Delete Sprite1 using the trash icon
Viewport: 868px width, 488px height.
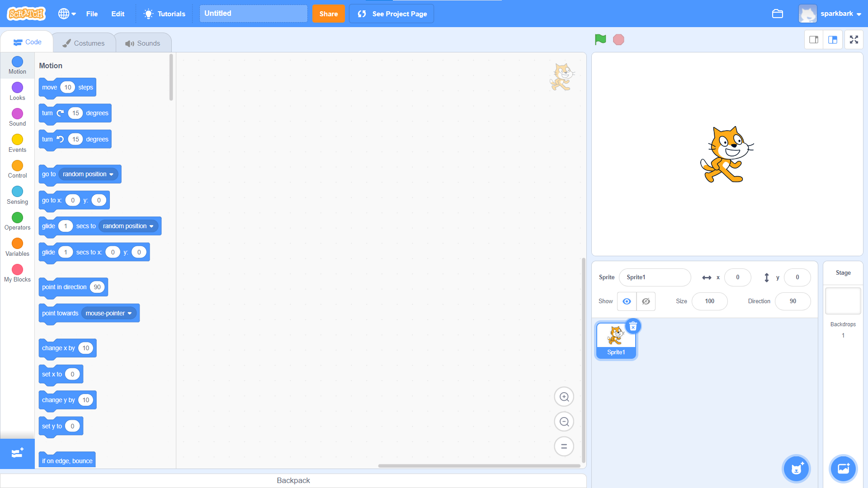[x=633, y=326]
